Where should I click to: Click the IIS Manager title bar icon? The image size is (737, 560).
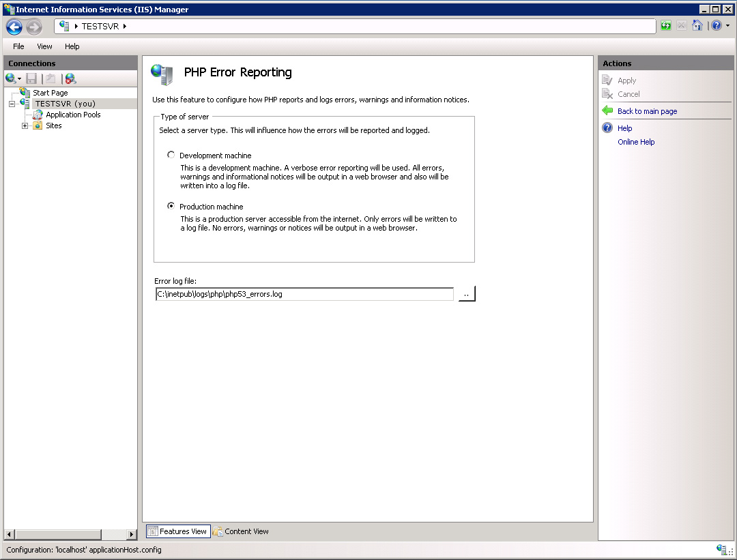coord(9,9)
